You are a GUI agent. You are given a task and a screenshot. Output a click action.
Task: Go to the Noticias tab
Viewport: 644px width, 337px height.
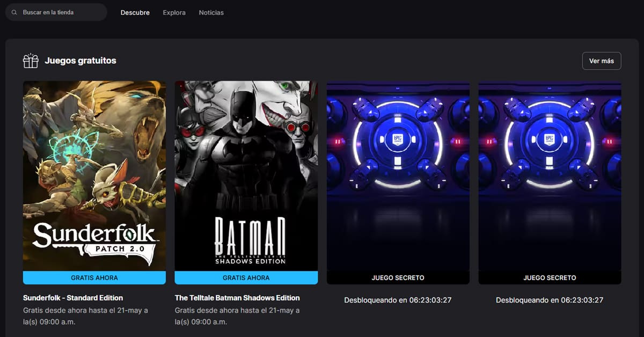211,12
